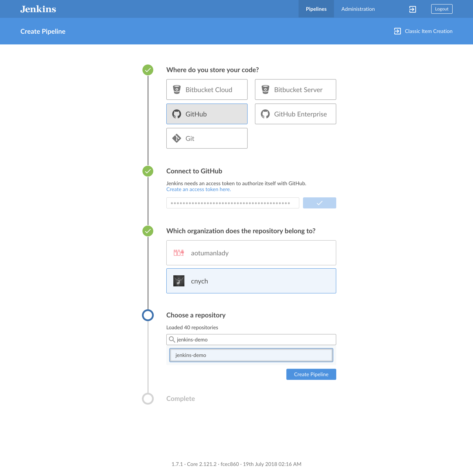The image size is (473, 476).
Task: Click the Jenkins logo in header
Action: coord(38,9)
